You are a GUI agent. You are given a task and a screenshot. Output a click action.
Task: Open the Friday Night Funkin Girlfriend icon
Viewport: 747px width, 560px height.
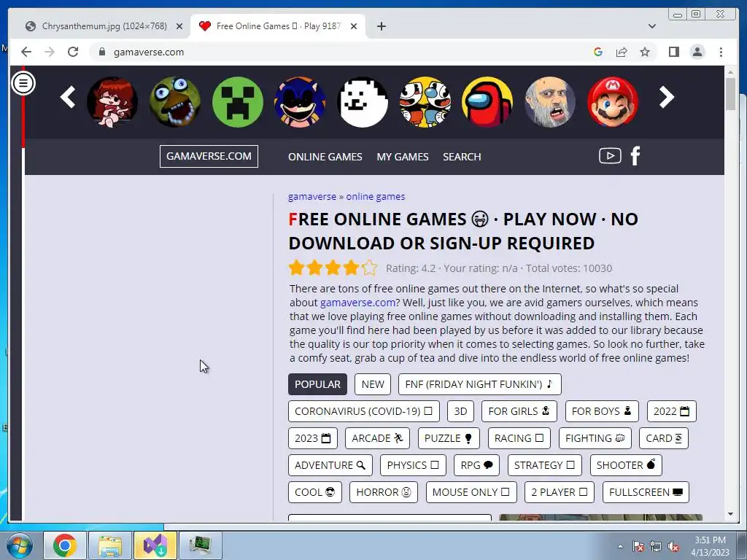point(112,102)
